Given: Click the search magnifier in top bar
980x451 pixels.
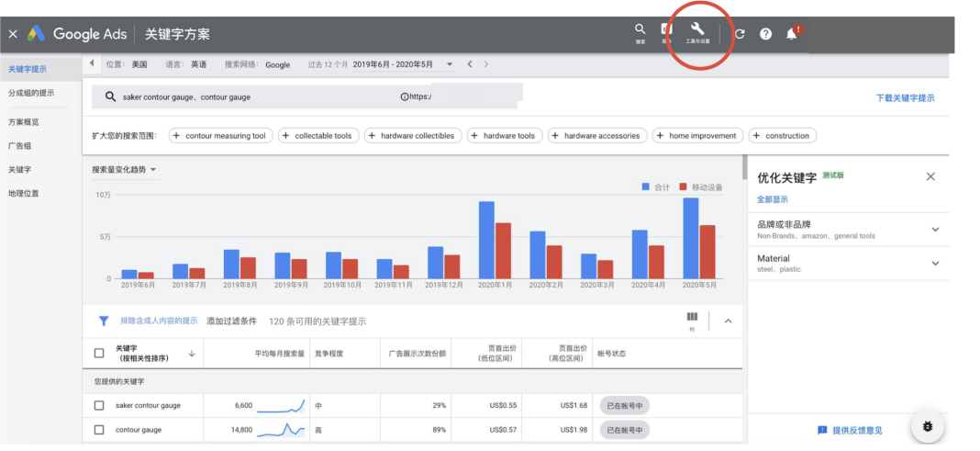Looking at the screenshot, I should pos(640,30).
